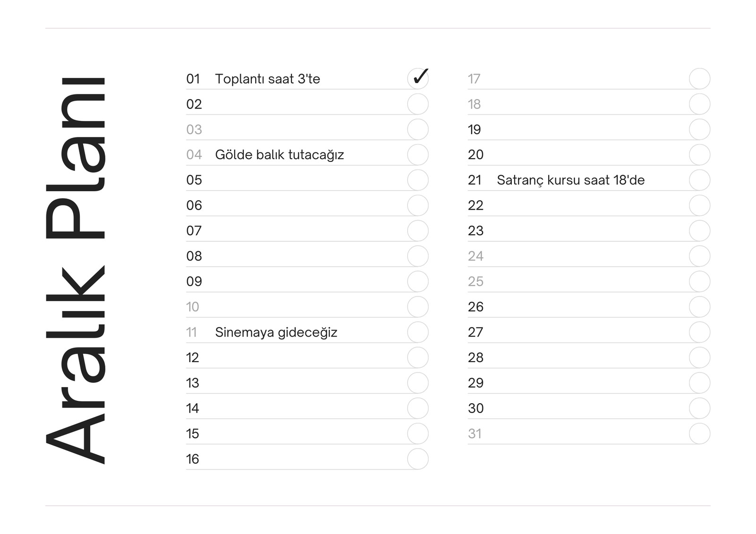Toggle the circle for day 31

click(699, 433)
